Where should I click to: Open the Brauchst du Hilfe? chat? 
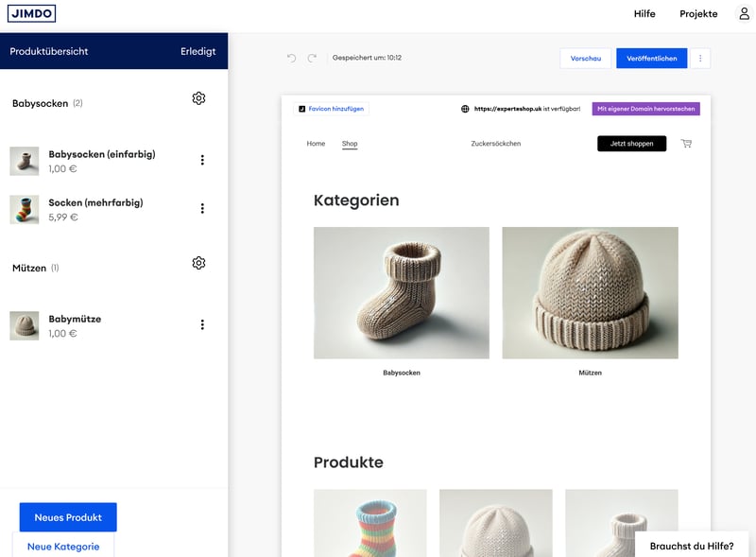[692, 547]
